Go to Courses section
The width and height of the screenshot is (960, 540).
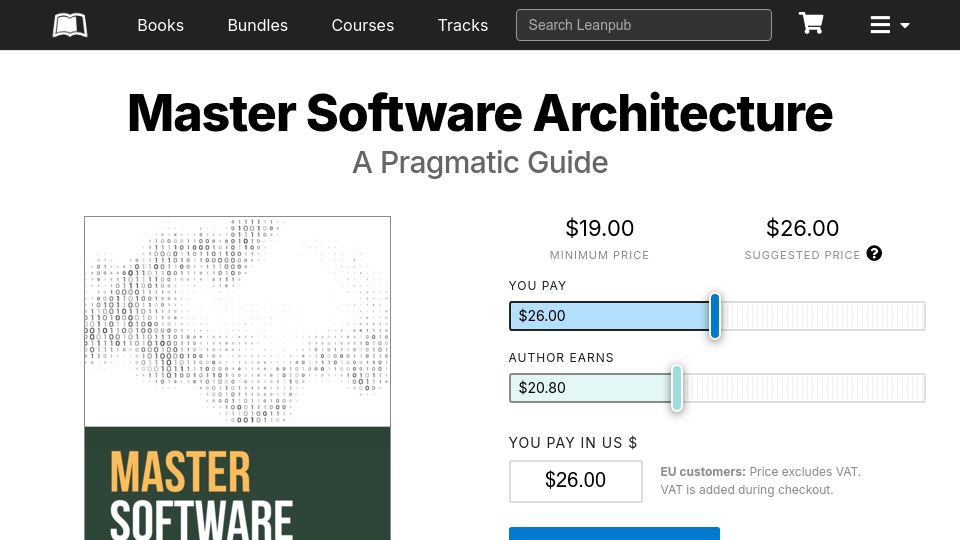tap(363, 25)
